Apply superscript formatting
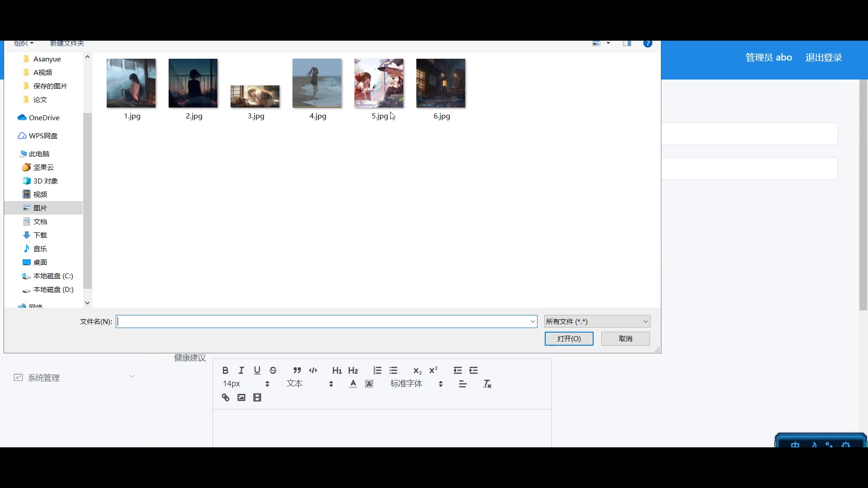This screenshot has width=868, height=488. pyautogui.click(x=433, y=371)
